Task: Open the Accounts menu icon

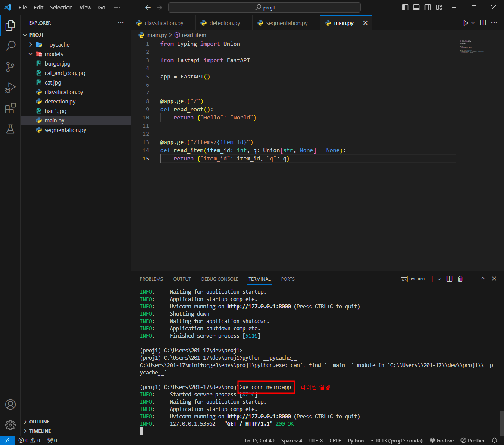Action: click(x=10, y=404)
